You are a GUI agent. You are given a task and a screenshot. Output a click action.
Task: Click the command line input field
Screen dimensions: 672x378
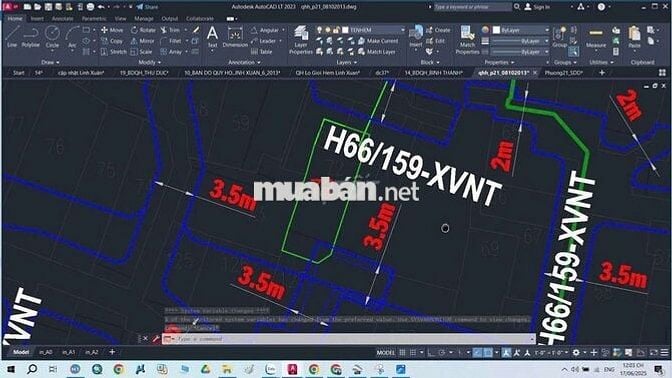coord(349,339)
